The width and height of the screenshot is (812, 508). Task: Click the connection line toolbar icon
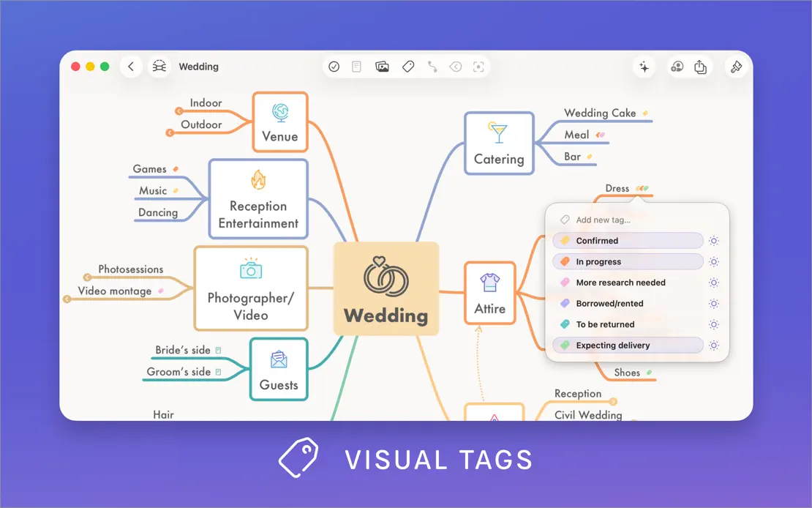[432, 67]
